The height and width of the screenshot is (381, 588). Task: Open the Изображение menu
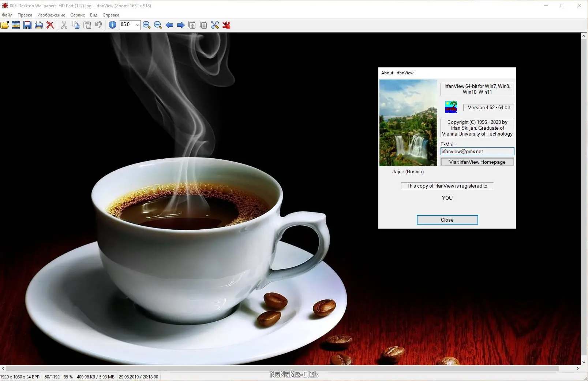[51, 15]
